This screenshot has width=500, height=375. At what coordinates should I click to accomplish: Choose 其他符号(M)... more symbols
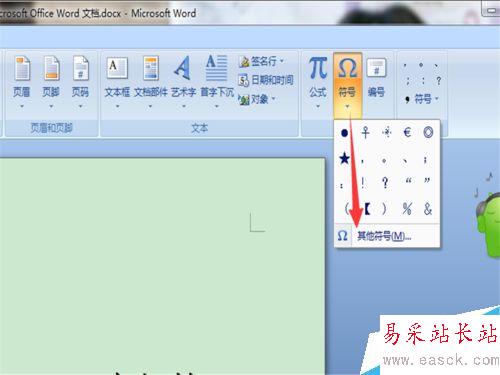pyautogui.click(x=387, y=236)
